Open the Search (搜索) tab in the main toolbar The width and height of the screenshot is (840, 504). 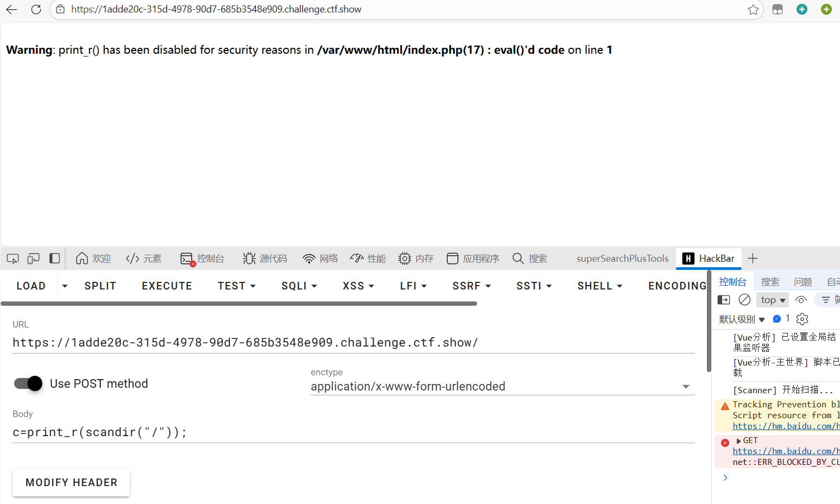pos(530,259)
